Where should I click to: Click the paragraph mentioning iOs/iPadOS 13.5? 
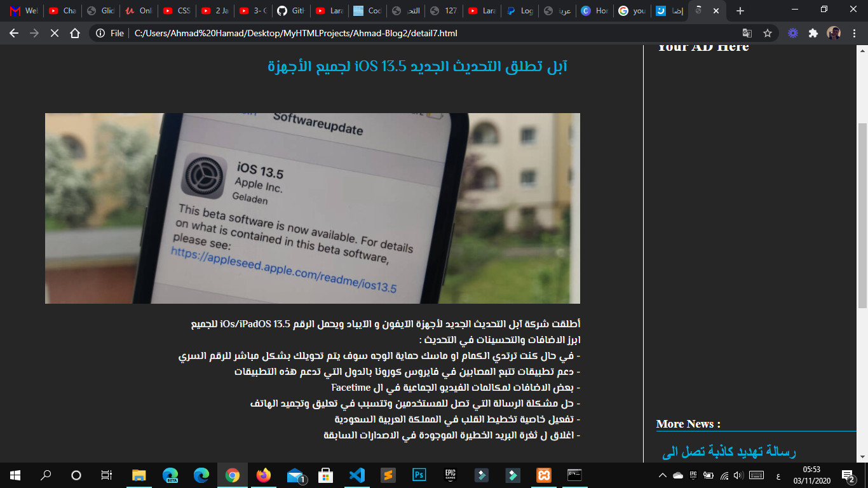coord(386,325)
